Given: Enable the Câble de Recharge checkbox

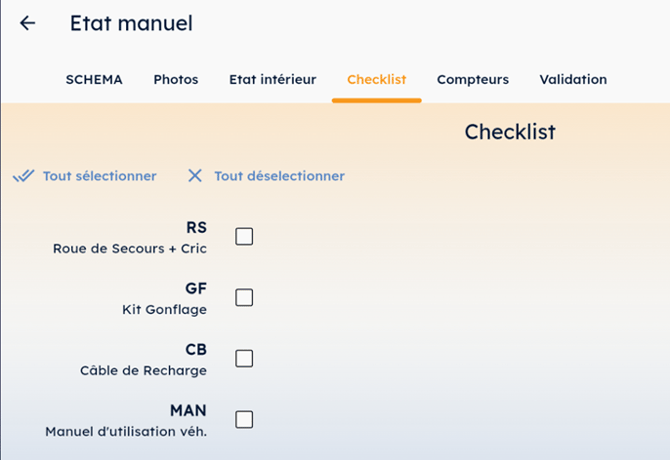Looking at the screenshot, I should [x=244, y=359].
